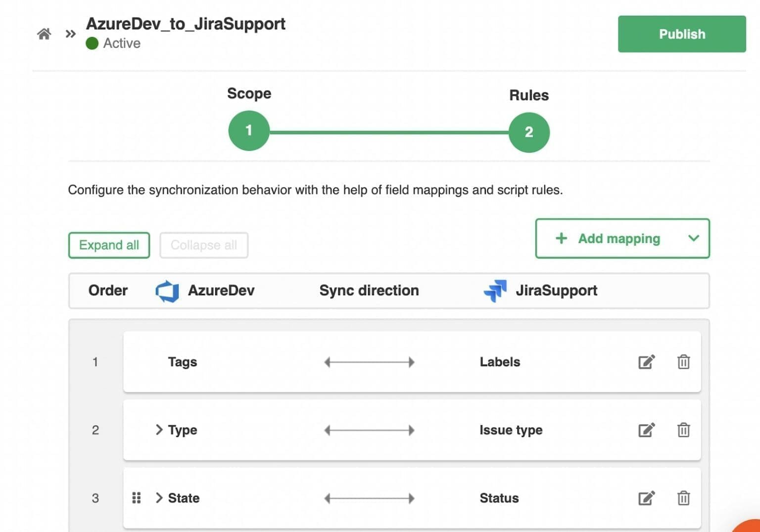760x532 pixels.
Task: Delete the State to Status mapping
Action: tap(683, 498)
